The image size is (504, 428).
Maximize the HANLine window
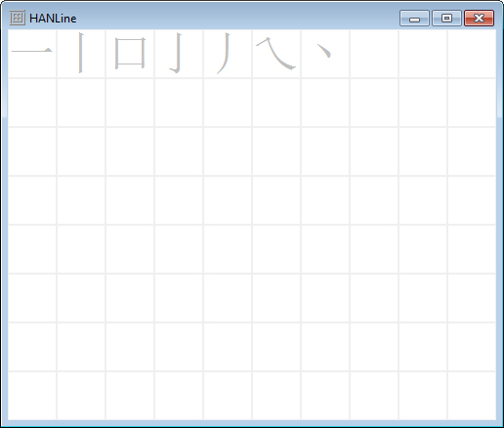[x=446, y=18]
